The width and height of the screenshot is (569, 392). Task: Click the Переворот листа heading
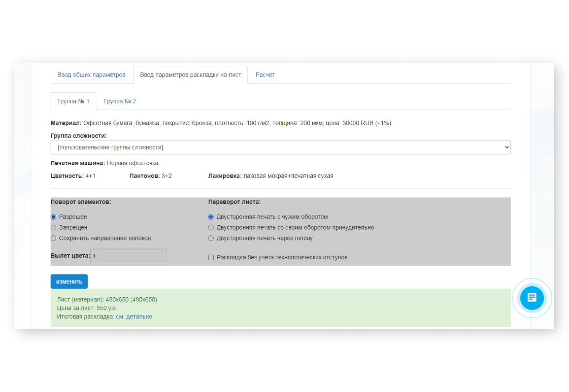pos(234,202)
